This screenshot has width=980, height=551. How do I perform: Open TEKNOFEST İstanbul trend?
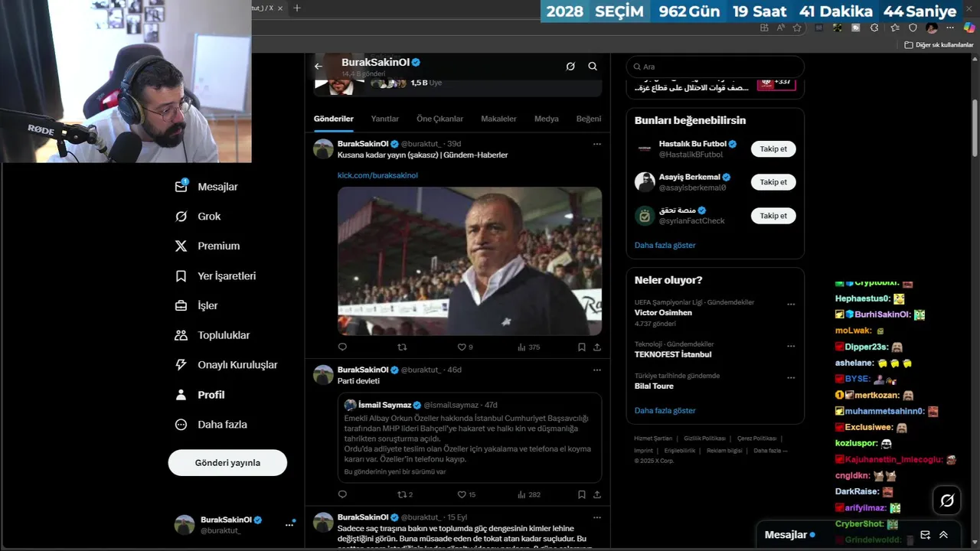point(673,354)
